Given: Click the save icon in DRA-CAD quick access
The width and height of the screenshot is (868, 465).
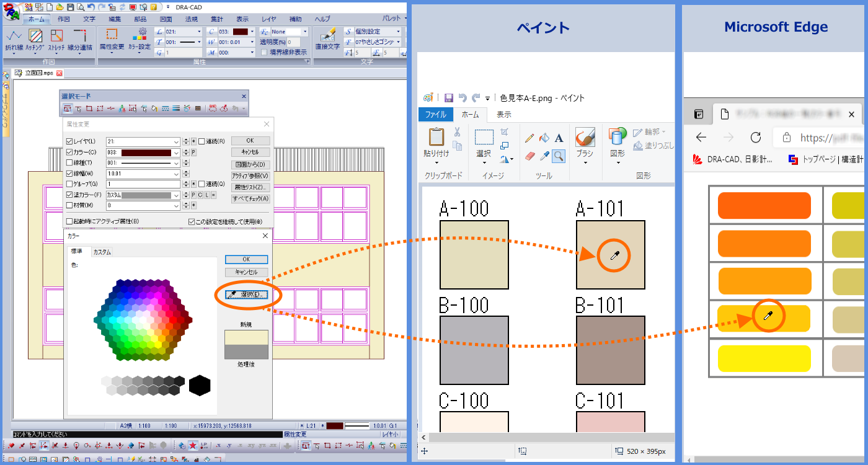Looking at the screenshot, I should [71, 7].
